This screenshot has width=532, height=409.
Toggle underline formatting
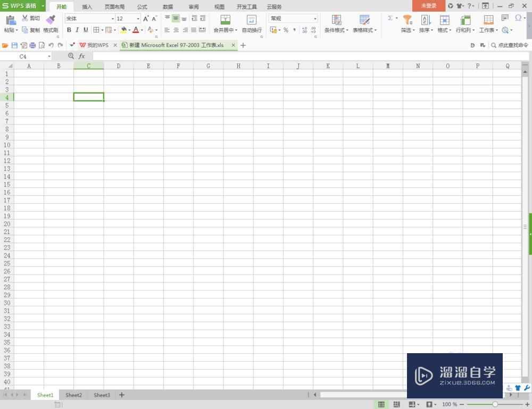(x=86, y=30)
